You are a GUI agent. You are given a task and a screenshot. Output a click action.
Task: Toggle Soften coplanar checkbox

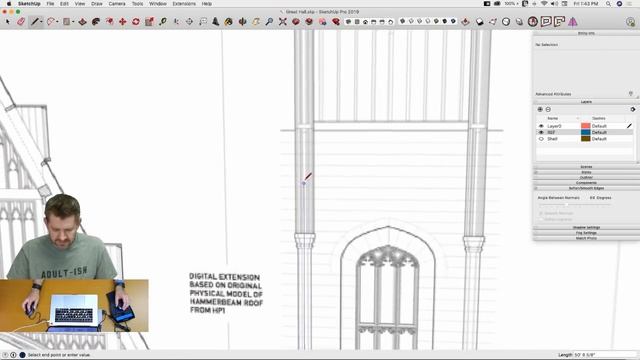point(541,219)
